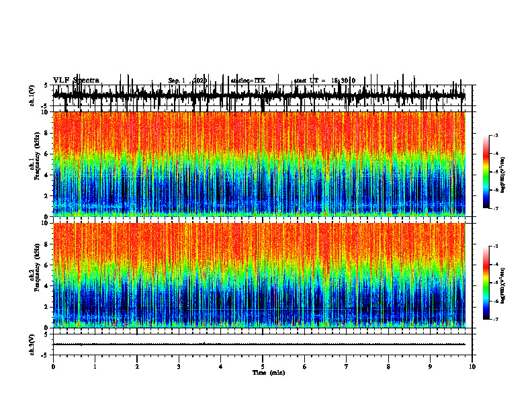Click the "-5" voltage tick on ch.3(V) axis
The height and width of the screenshot is (411, 532).
(45, 355)
